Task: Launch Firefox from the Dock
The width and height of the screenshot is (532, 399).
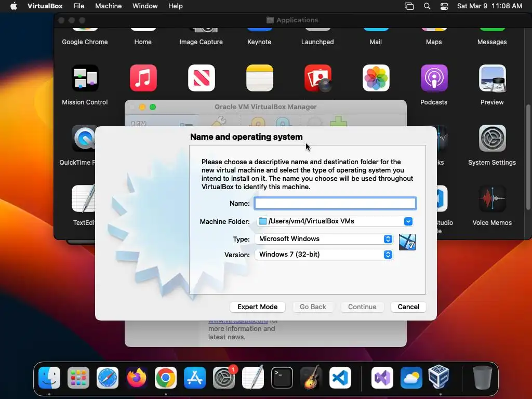Action: pyautogui.click(x=137, y=378)
